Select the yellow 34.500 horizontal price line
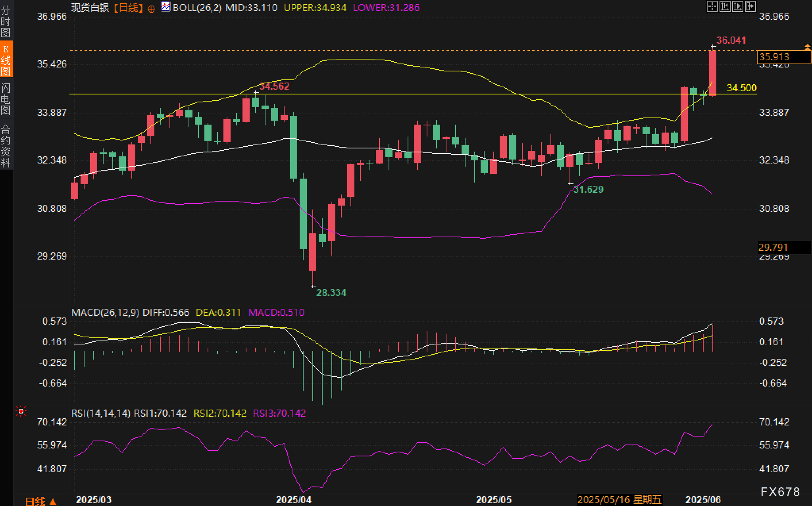The height and width of the screenshot is (506, 812). (x=397, y=94)
